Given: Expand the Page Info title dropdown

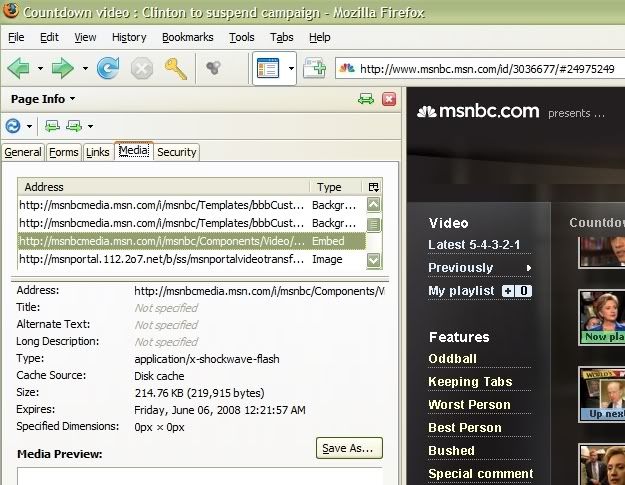Looking at the screenshot, I should coord(72,98).
